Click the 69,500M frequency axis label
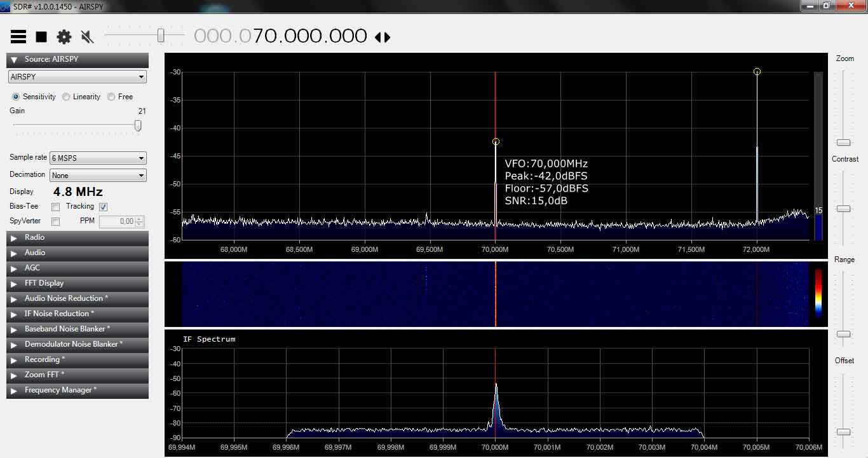Screen dimensions: 868x458 (x=430, y=250)
